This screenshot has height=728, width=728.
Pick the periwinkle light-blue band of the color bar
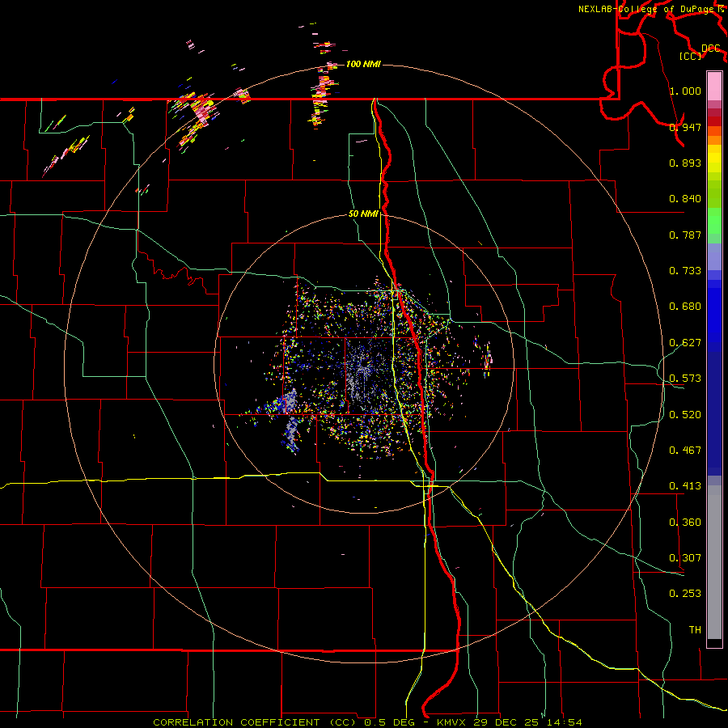(714, 256)
